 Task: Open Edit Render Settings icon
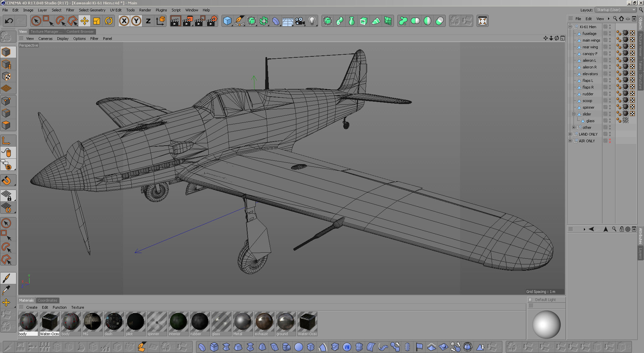point(212,21)
